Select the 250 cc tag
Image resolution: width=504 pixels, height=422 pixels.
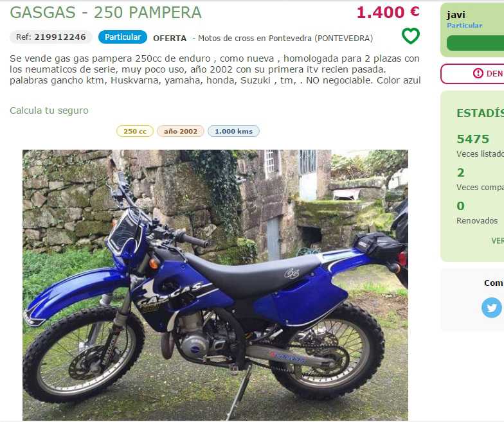[x=135, y=131]
